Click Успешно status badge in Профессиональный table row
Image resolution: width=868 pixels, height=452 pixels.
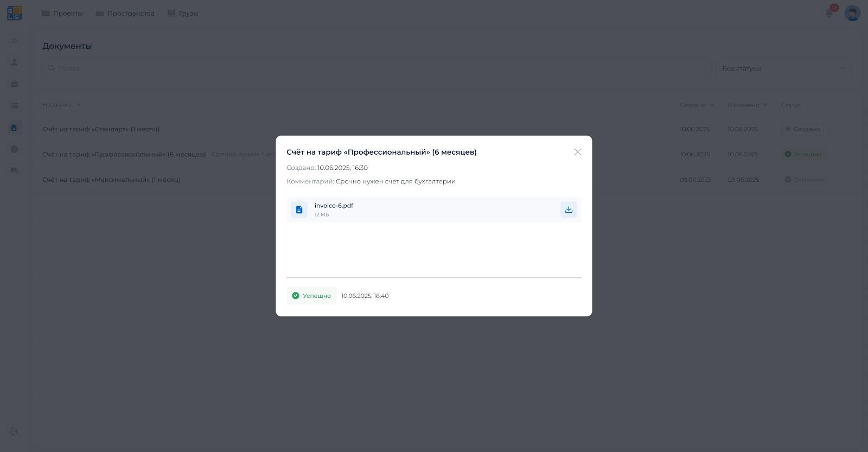[803, 154]
